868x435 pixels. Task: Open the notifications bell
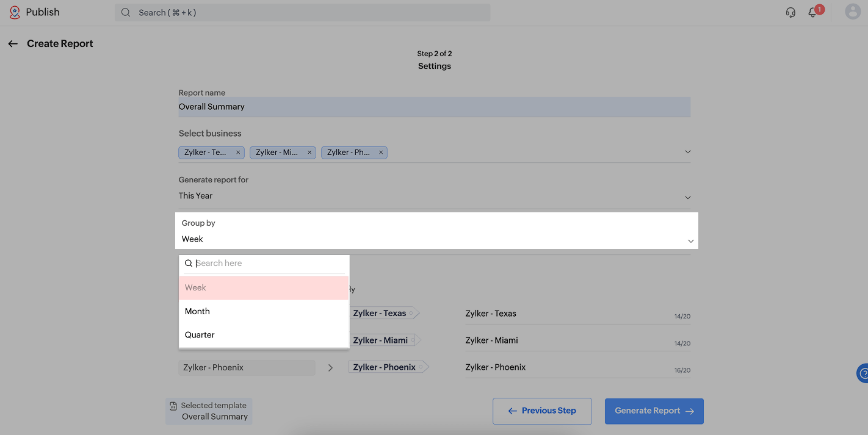[812, 12]
